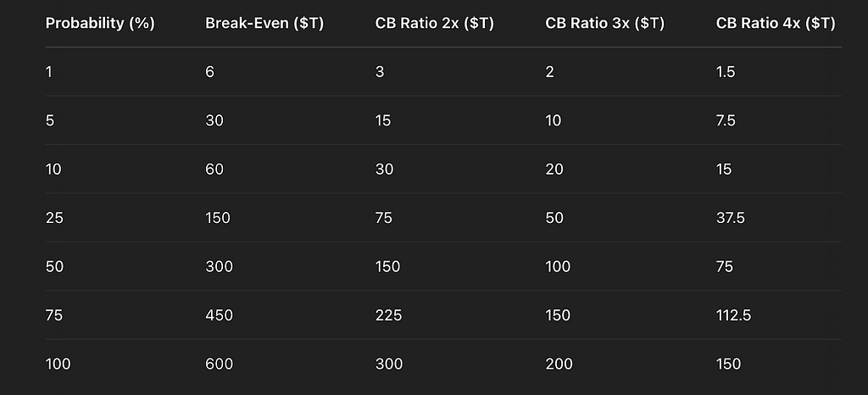
Task: Click the 6 cell under Break-Even
Action: [x=210, y=72]
